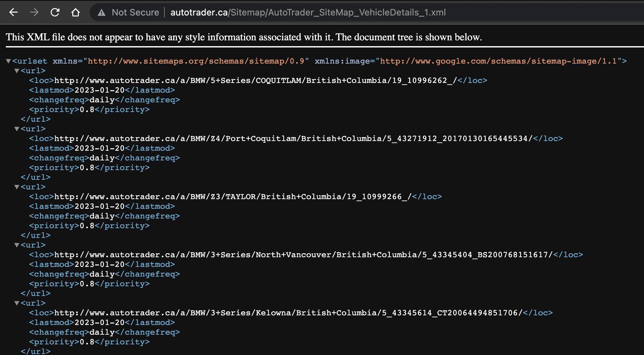
Task: Reload the sitemap page
Action: (x=55, y=12)
